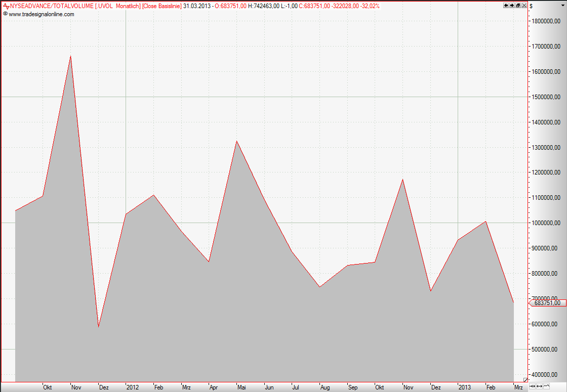The image size is (567, 392).
Task: Select the forward arrow navigation icon
Action: click(512, 5)
